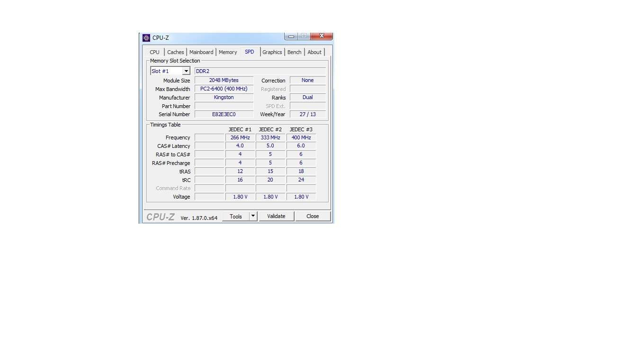Click the disabled maximize icon in the title bar
The height and width of the screenshot is (364, 644).
pos(304,36)
